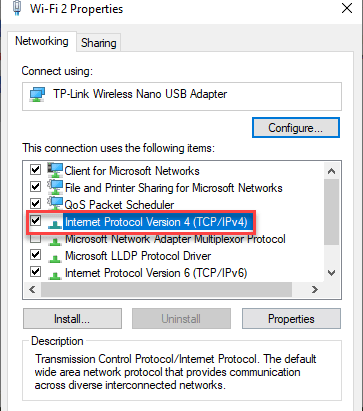Viewport: 363px width, 411px height.
Task: Click the vertical scrollbar thumb in items list
Action: (331, 213)
